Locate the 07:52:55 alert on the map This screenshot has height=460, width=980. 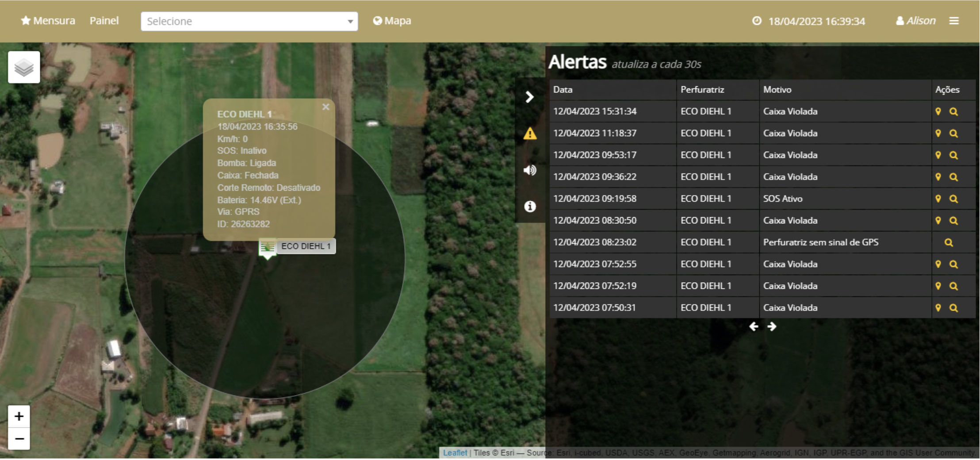[x=938, y=264]
